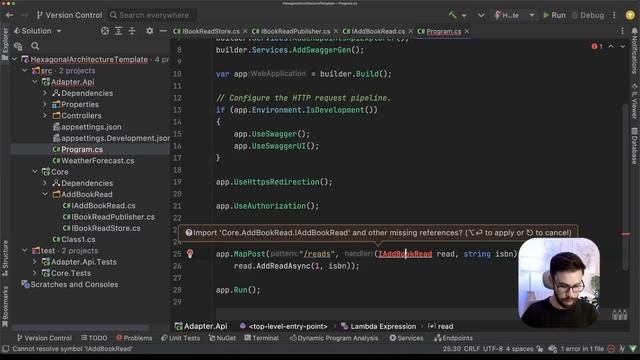
Task: Open the toolbar more options menu
Action: coord(614,15)
